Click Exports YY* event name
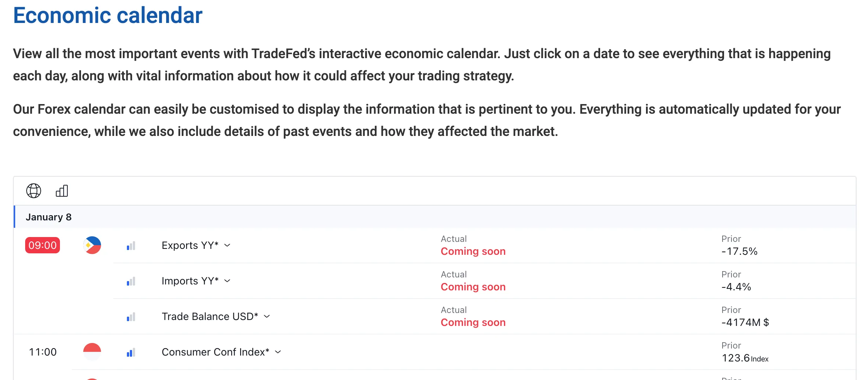The image size is (868, 380). (x=190, y=245)
